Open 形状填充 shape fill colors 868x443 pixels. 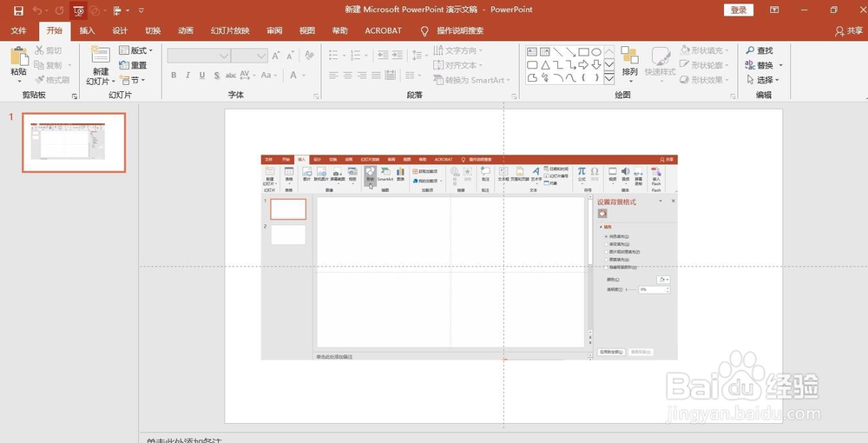click(704, 50)
